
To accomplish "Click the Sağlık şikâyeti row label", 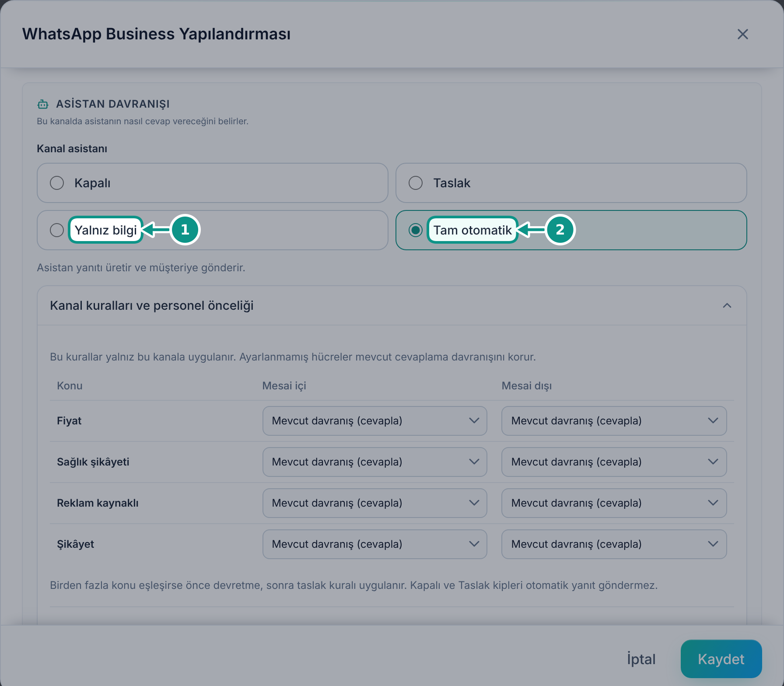I will [93, 462].
